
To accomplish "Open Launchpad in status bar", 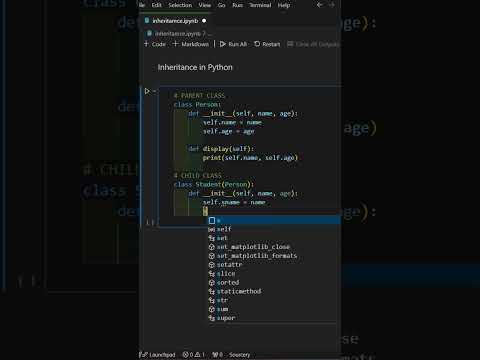I will (157, 355).
